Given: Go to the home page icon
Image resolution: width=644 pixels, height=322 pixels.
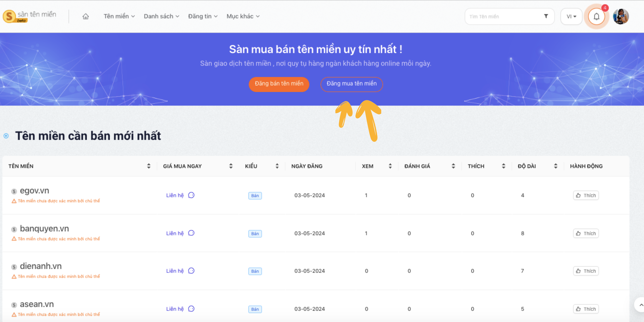Looking at the screenshot, I should [86, 16].
